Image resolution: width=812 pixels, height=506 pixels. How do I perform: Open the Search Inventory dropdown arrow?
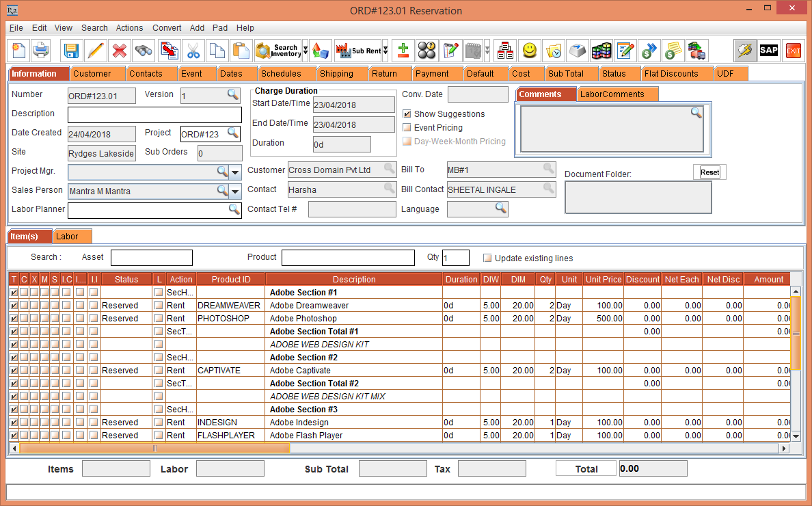306,51
